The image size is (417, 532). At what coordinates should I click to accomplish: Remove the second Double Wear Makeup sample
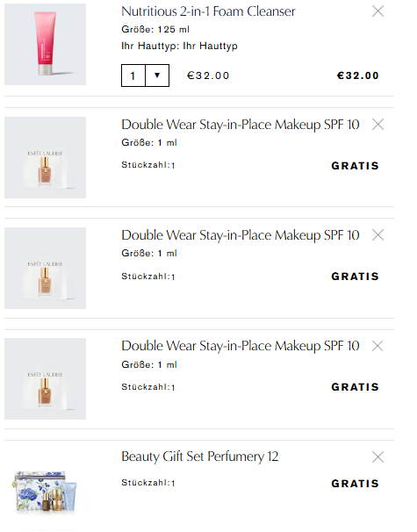click(377, 234)
